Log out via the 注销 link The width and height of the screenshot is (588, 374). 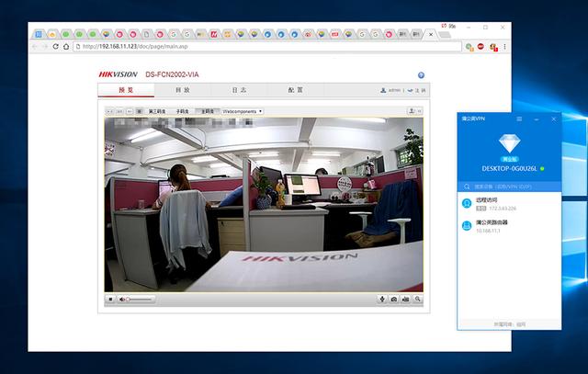tap(416, 90)
